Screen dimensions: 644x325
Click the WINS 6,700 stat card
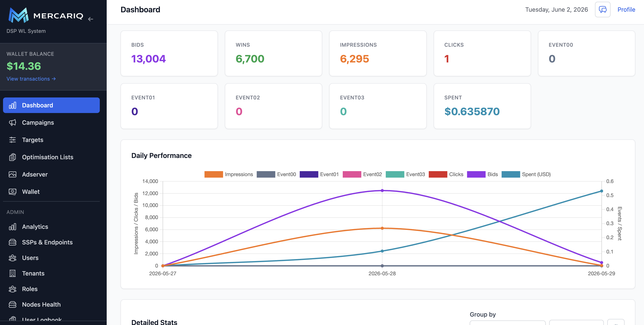pyautogui.click(x=273, y=53)
